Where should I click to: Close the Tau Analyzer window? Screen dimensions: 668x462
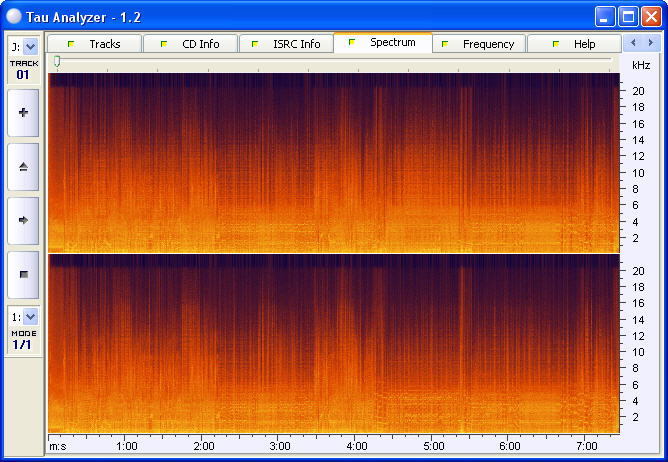pyautogui.click(x=651, y=17)
